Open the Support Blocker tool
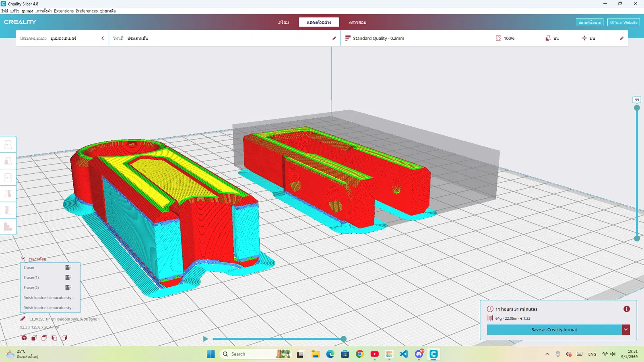 pyautogui.click(x=8, y=227)
